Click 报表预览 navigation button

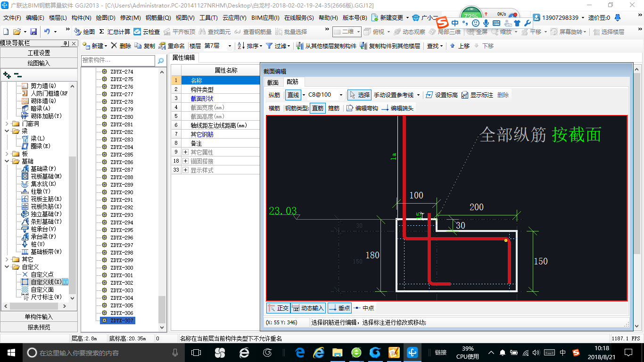(x=39, y=327)
